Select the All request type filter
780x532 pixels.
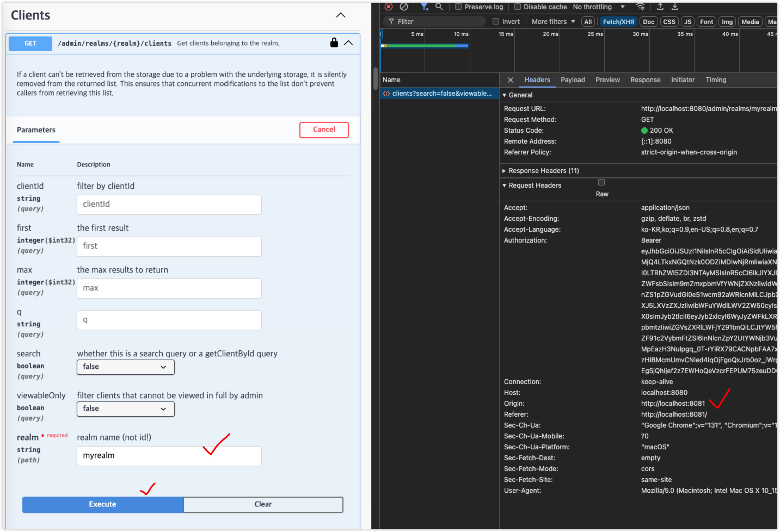[x=588, y=22]
